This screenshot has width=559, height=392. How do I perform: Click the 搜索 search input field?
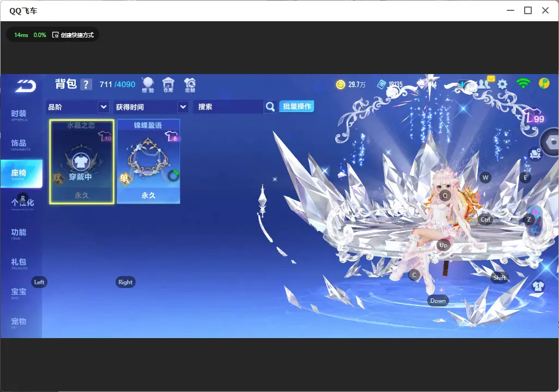228,107
